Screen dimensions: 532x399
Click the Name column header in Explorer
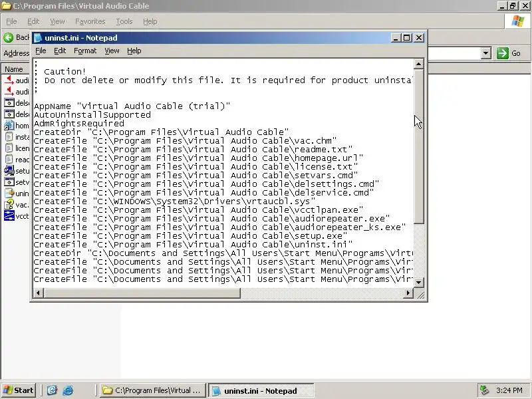[14, 69]
